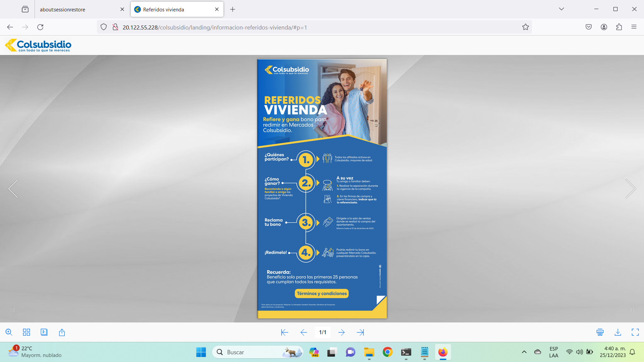Screen dimensions: 644x362
Task: Download the document via download icon
Action: click(618, 332)
